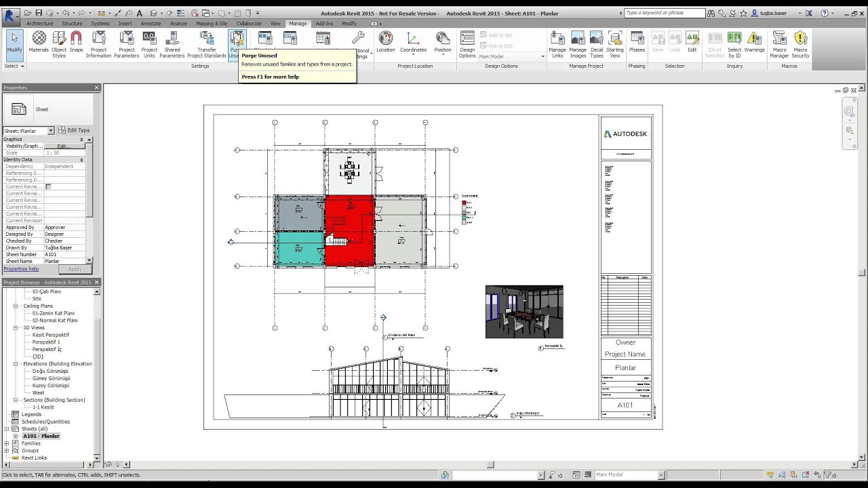Toggle the Current Revision checkbox in Properties

(x=48, y=186)
